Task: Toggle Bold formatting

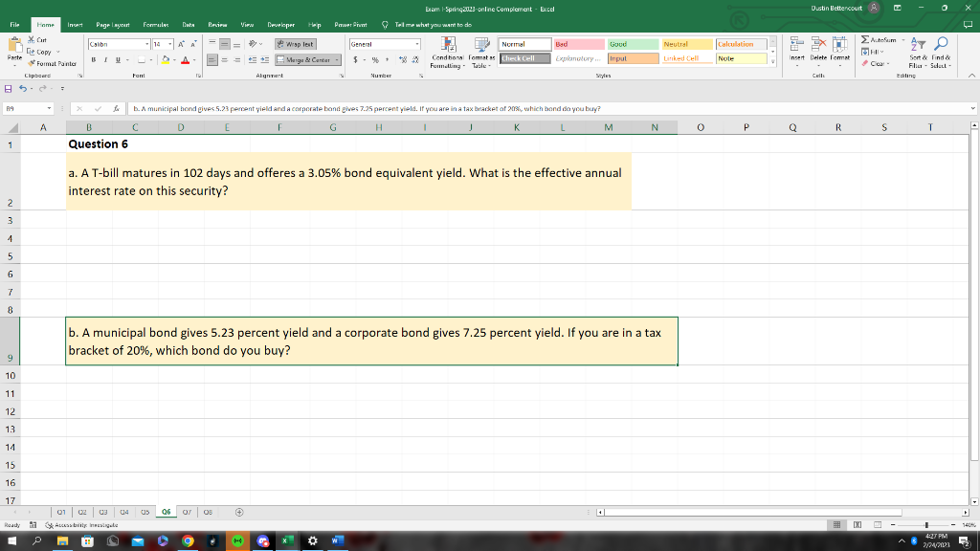Action: (93, 60)
